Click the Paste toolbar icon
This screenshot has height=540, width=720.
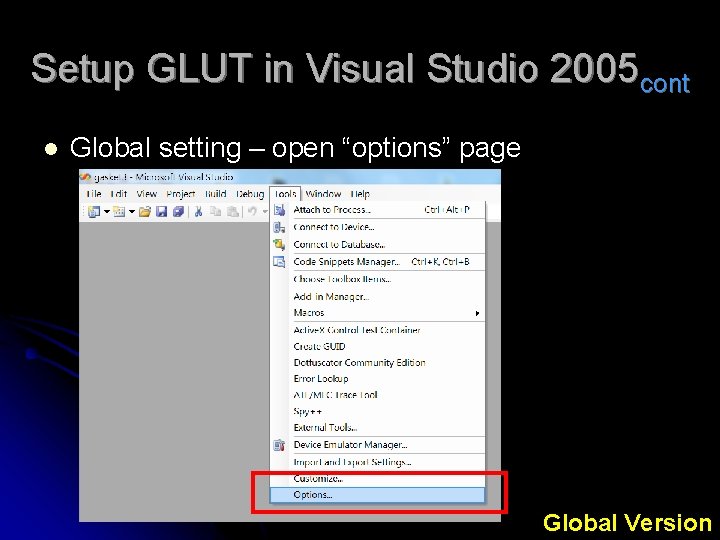point(233,212)
